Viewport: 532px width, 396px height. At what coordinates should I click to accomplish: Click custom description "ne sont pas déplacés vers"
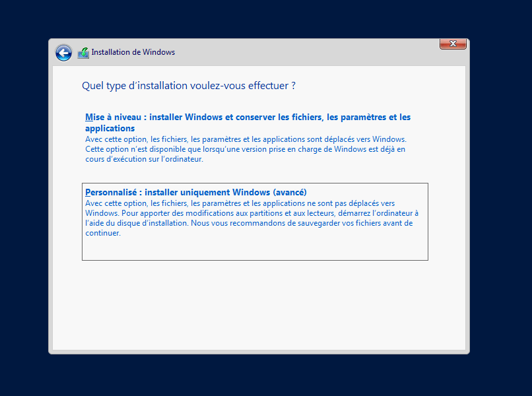[350, 203]
